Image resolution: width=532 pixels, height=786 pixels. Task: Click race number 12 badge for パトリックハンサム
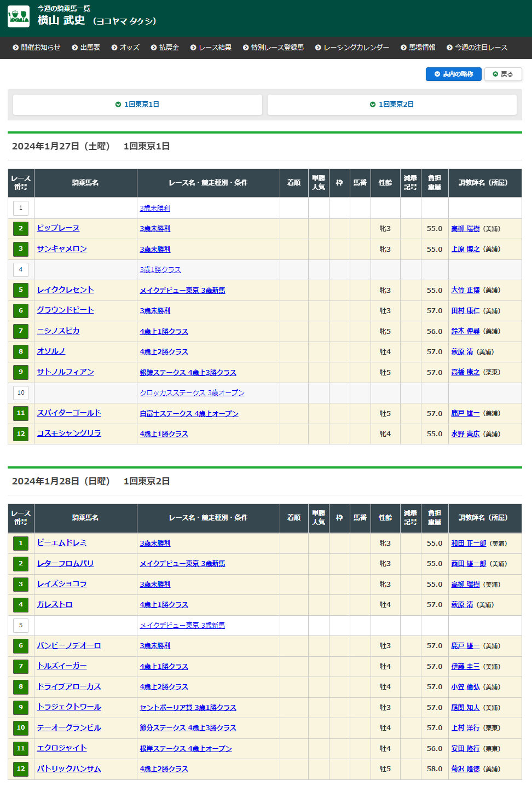21,769
